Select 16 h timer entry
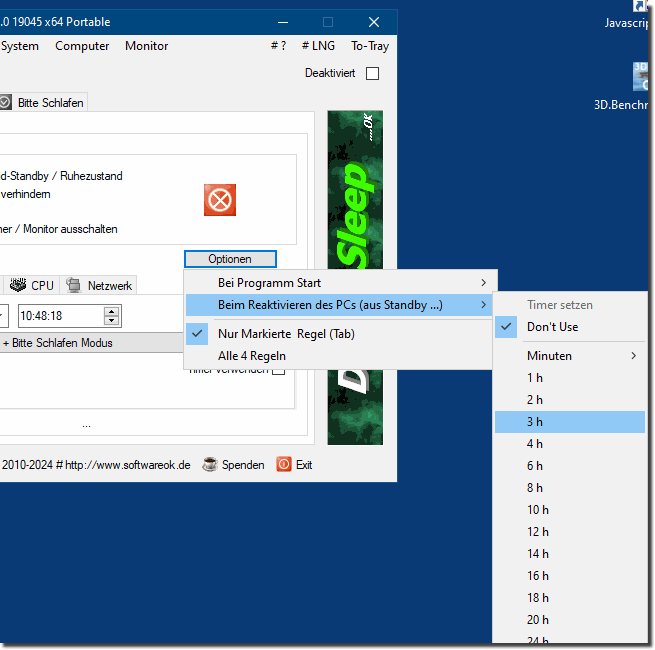The width and height of the screenshot is (655, 650). click(570, 576)
